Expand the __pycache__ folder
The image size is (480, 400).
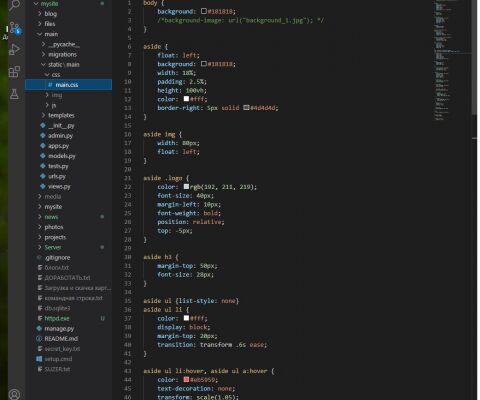click(x=43, y=44)
